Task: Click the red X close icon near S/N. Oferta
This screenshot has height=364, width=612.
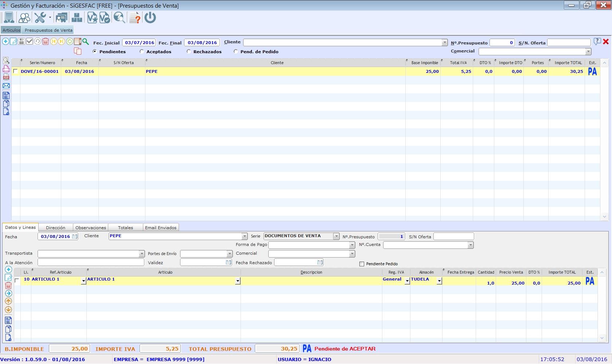Action: coord(606,42)
